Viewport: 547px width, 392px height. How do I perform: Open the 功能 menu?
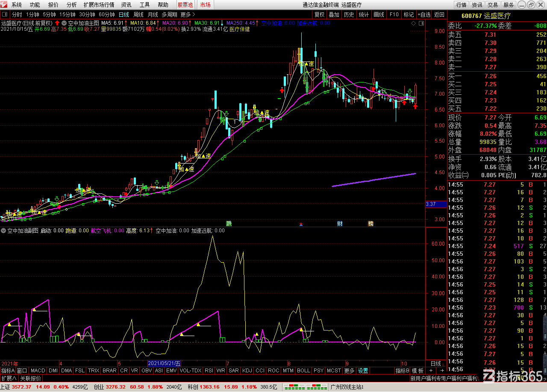(35, 5)
